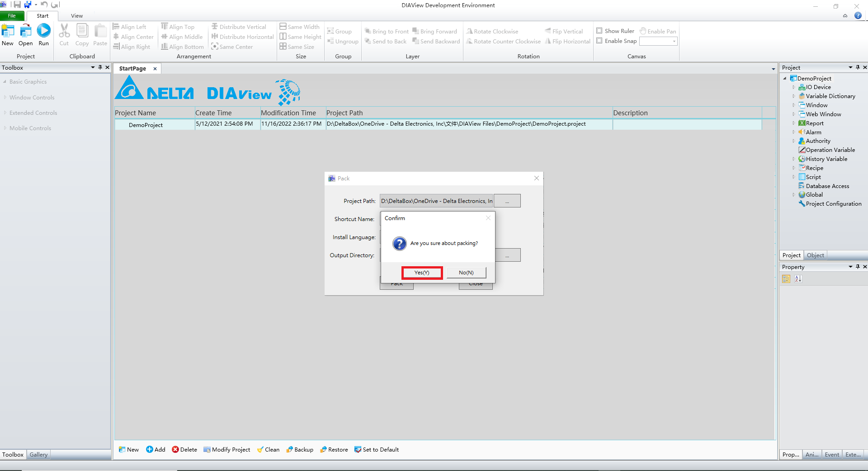Click Align Center in Arrangement group

[133, 37]
